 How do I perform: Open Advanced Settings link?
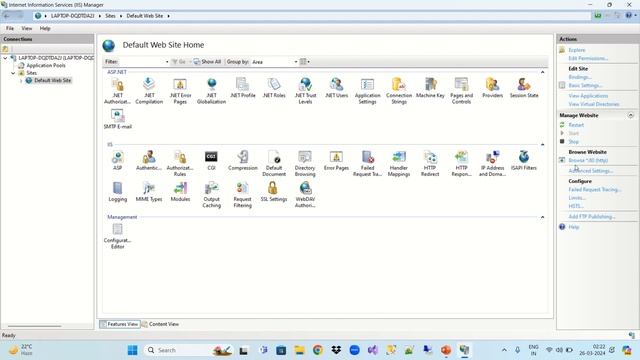pos(591,171)
